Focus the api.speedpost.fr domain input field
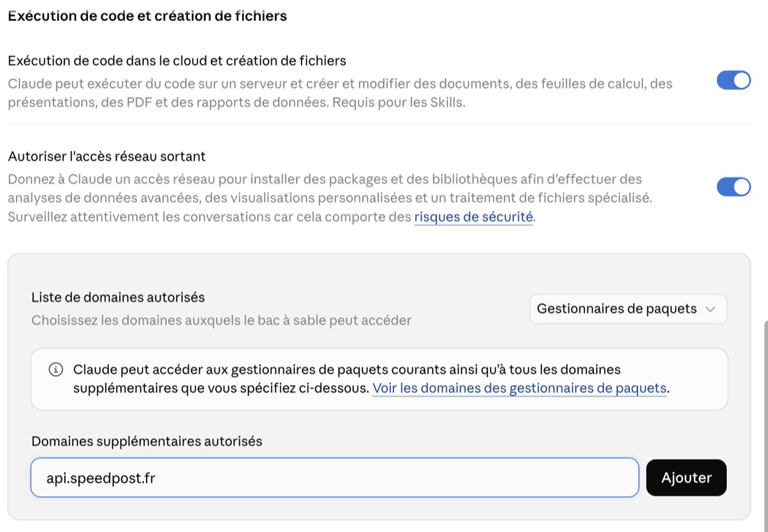 [x=334, y=478]
